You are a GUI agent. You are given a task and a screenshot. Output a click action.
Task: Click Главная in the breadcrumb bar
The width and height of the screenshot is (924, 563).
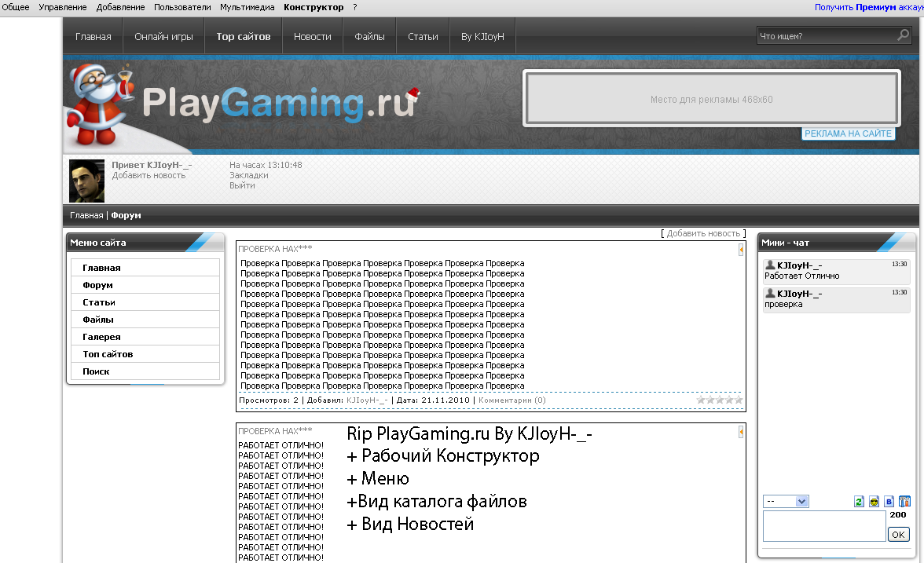[x=86, y=215]
